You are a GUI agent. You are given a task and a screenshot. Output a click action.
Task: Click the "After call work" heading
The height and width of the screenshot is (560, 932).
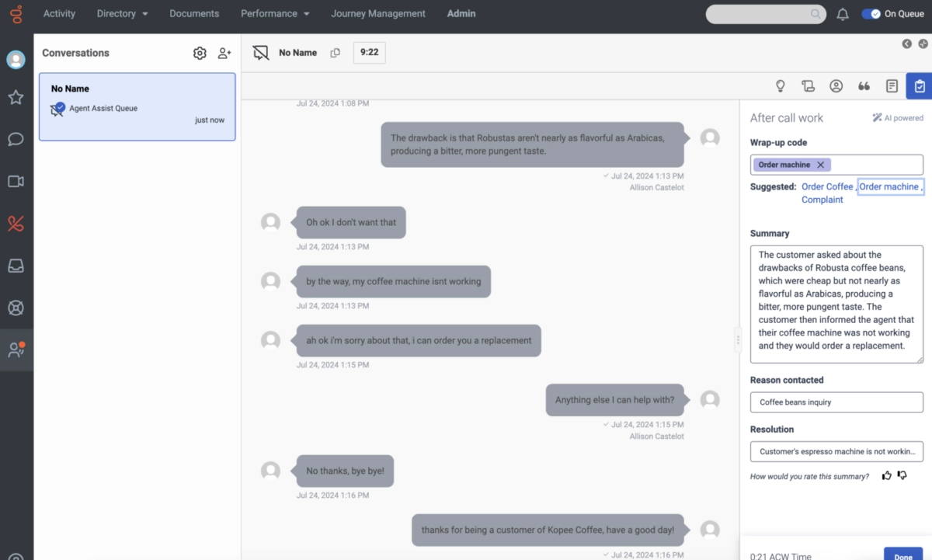click(787, 118)
